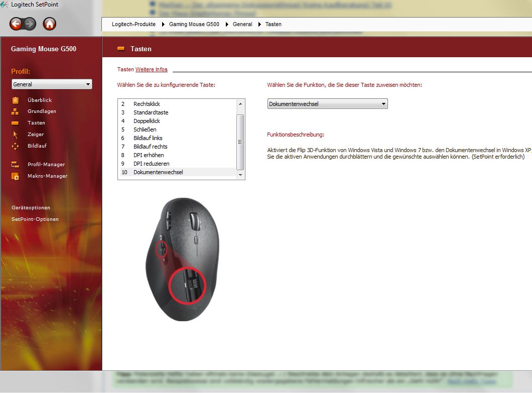Viewport: 532px width, 393px height.
Task: Open the Überblick sidebar section
Action: 40,100
